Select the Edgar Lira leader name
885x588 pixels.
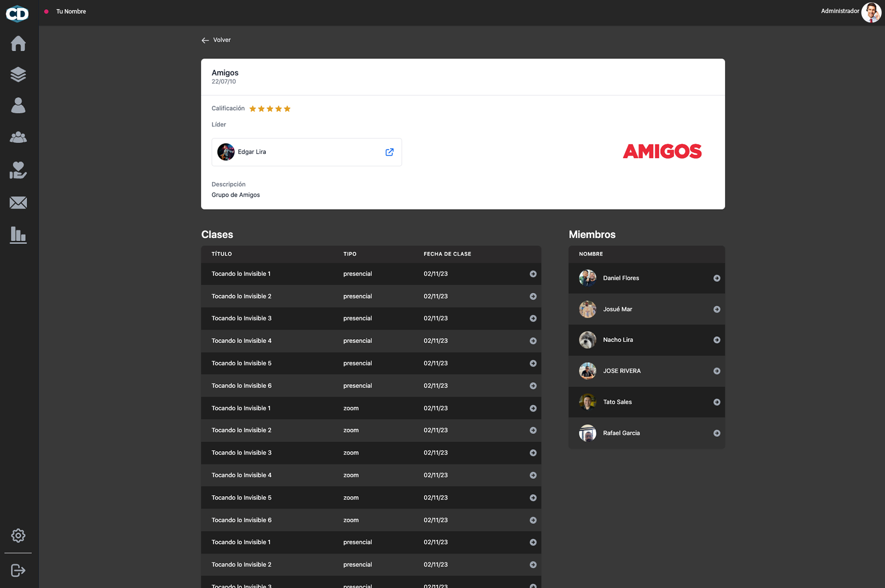(x=252, y=152)
